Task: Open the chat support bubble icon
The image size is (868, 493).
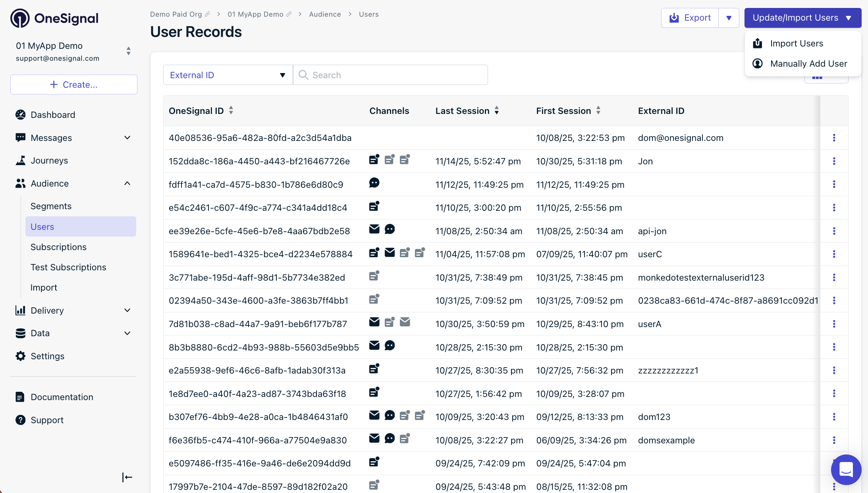Action: pyautogui.click(x=846, y=470)
